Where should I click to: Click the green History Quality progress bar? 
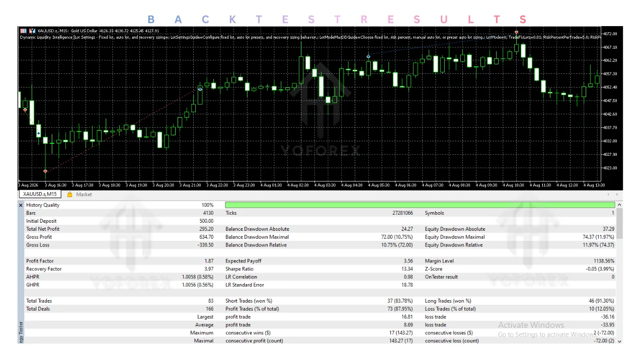pyautogui.click(x=420, y=205)
